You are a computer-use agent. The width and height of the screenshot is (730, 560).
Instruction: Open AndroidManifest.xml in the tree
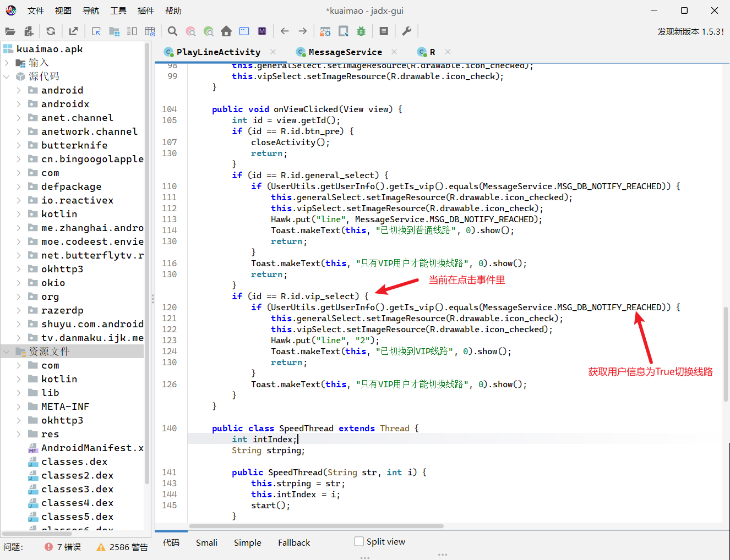click(x=91, y=448)
